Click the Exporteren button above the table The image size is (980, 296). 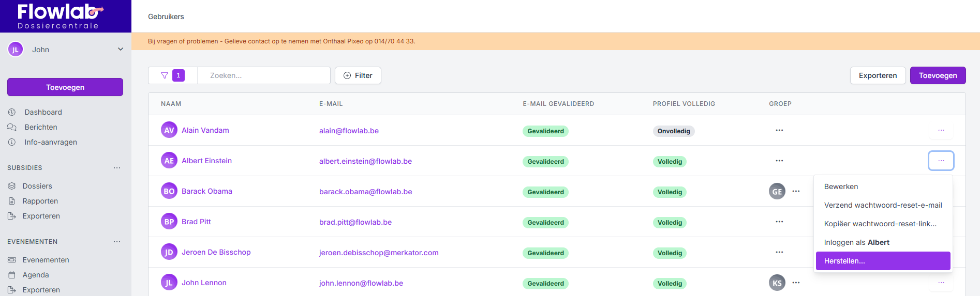click(878, 75)
